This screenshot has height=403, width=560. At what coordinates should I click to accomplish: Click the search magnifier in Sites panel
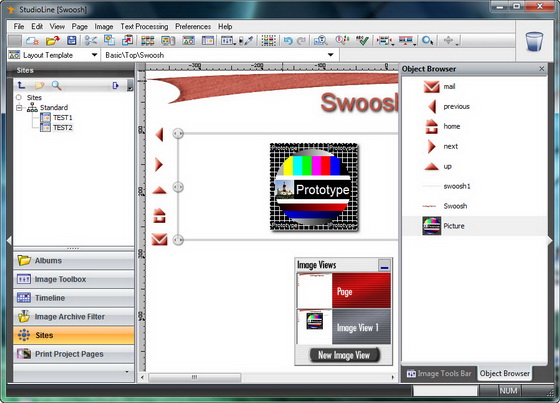click(56, 85)
